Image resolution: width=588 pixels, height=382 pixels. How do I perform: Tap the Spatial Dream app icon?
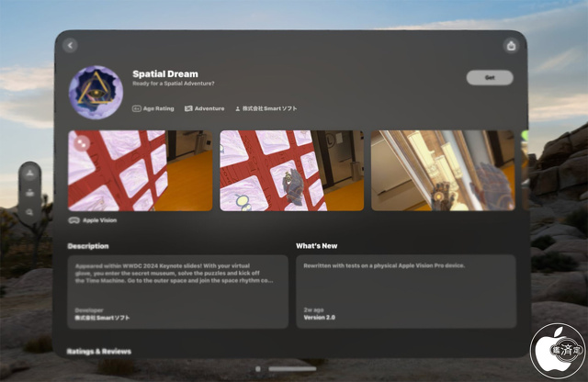point(96,92)
